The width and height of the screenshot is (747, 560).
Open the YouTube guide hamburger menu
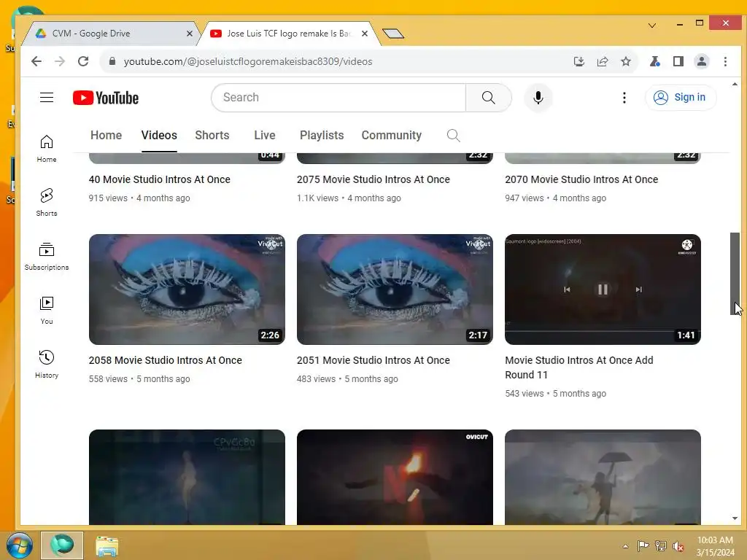point(47,98)
